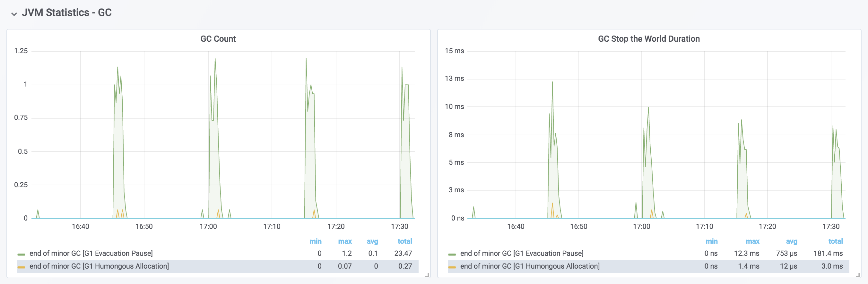868x284 pixels.
Task: Click the JVM Statistics - GC row title
Action: [x=66, y=13]
